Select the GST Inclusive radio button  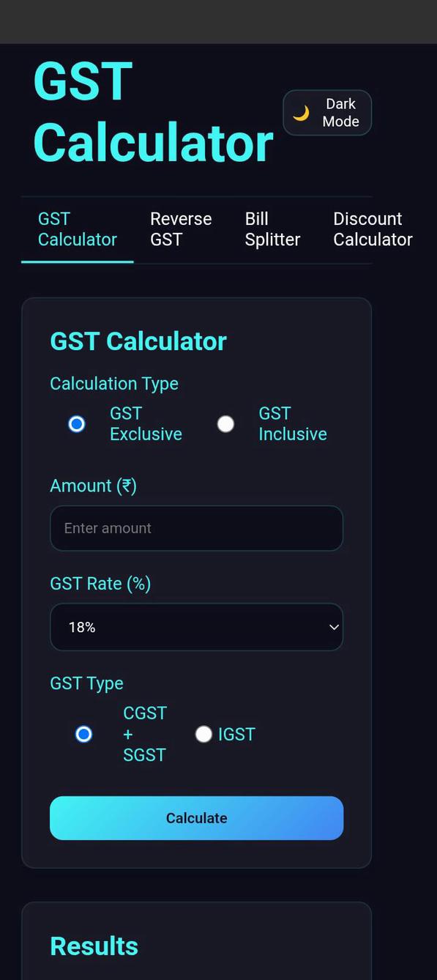225,423
